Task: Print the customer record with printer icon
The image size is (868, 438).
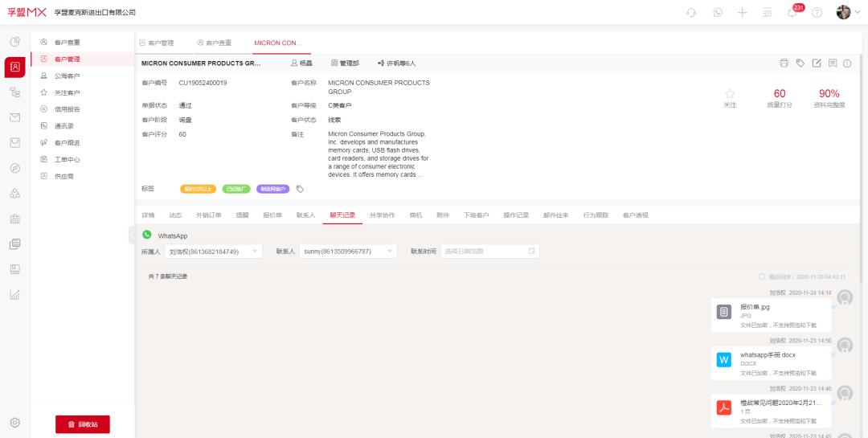Action: coord(784,63)
